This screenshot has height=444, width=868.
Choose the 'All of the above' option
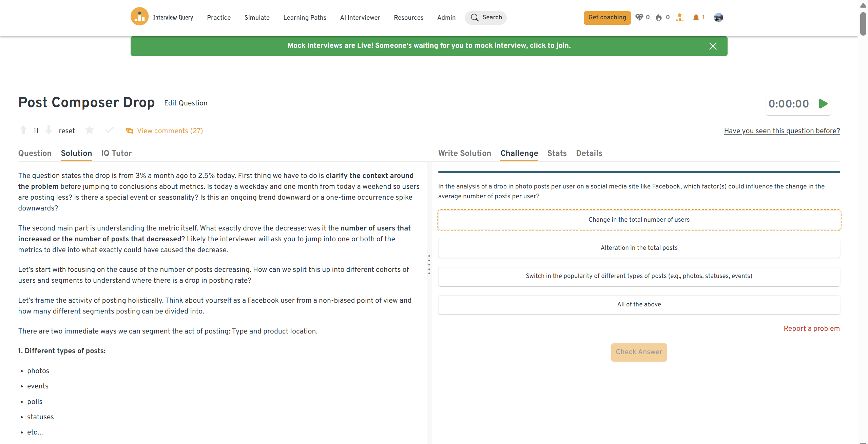[639, 304]
